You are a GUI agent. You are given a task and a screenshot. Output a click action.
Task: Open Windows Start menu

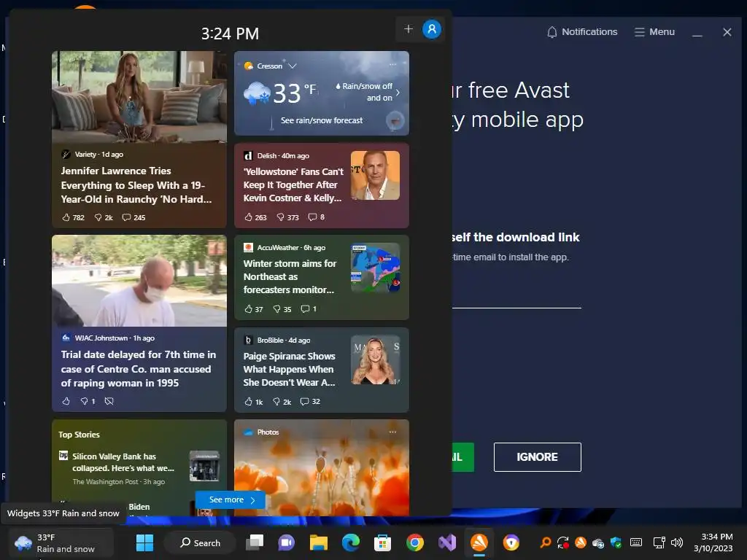point(144,542)
